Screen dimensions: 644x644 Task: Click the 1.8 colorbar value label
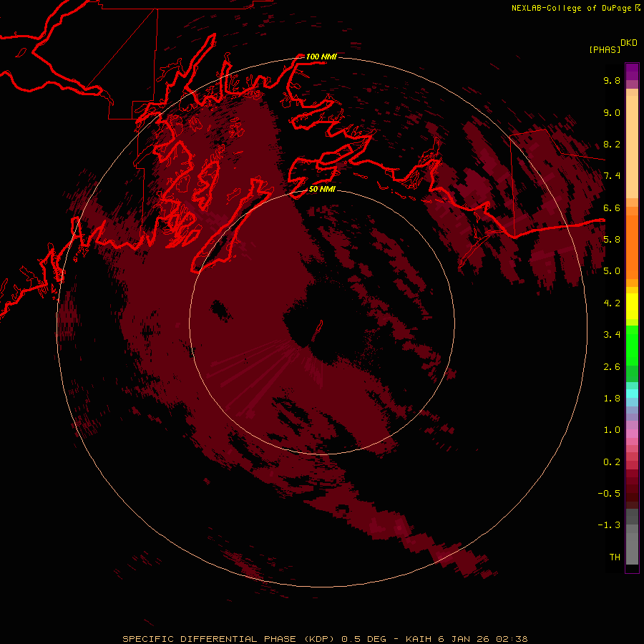(x=612, y=398)
